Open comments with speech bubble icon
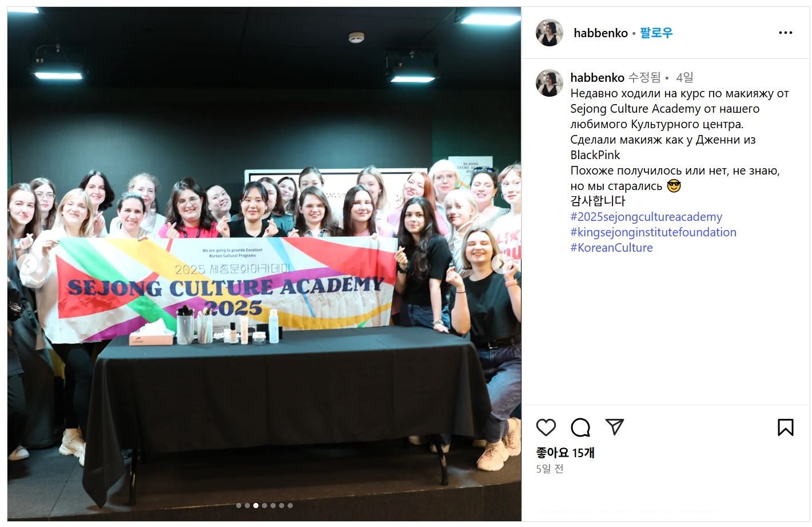Viewport: 812px width, 527px height. [x=580, y=427]
